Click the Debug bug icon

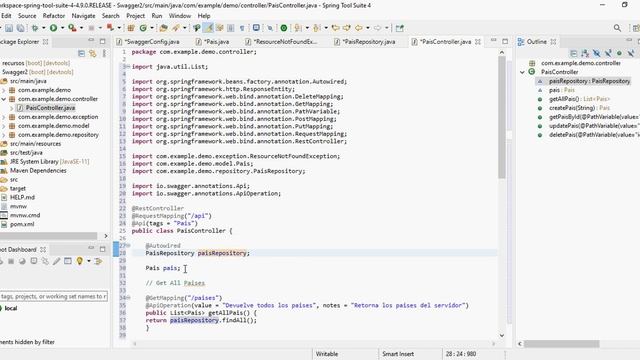coord(35,28)
